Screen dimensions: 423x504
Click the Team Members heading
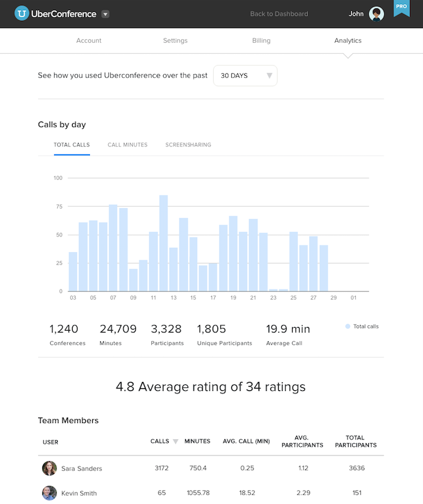pyautogui.click(x=68, y=421)
